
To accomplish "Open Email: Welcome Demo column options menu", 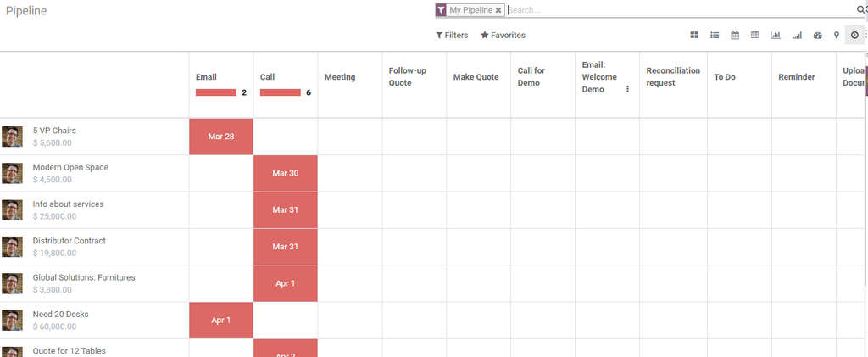I will click(x=627, y=89).
